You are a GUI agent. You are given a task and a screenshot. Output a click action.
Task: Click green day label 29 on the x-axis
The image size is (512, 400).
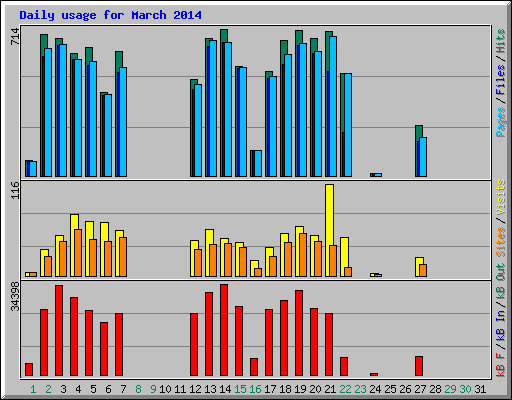click(x=450, y=389)
